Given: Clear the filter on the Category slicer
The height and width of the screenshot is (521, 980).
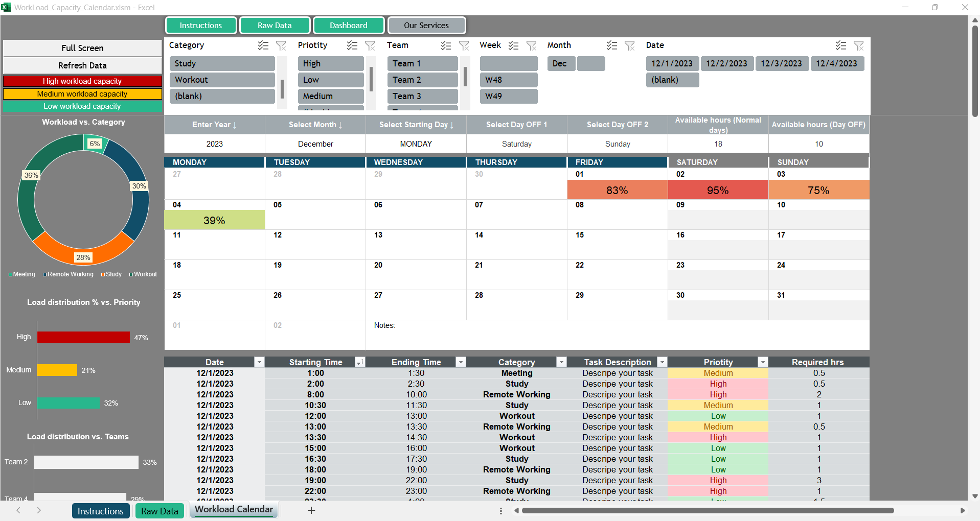Looking at the screenshot, I should [x=281, y=45].
